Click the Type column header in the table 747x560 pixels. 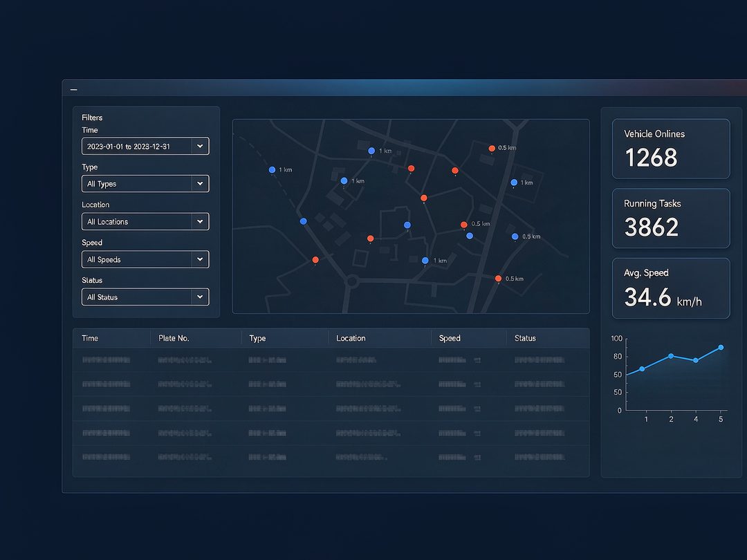[257, 338]
